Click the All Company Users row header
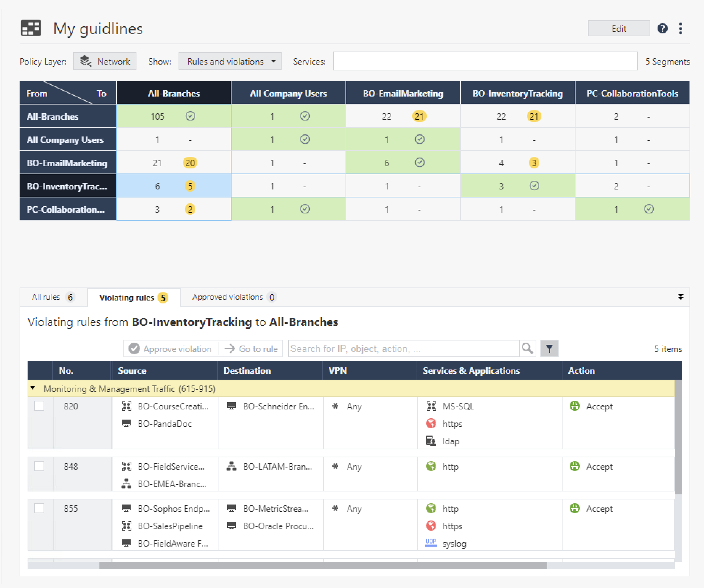The width and height of the screenshot is (704, 588). (68, 140)
